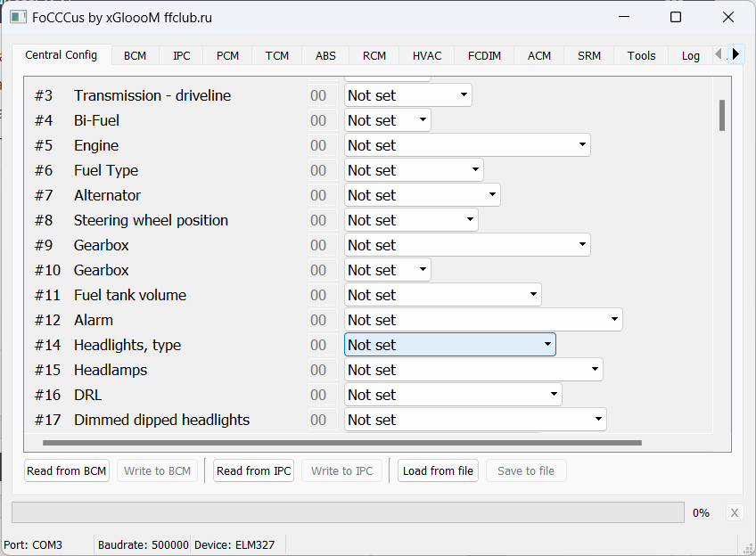Viewport: 756px width, 556px height.
Task: Open the Headlights, type dropdown
Action: [x=449, y=345]
